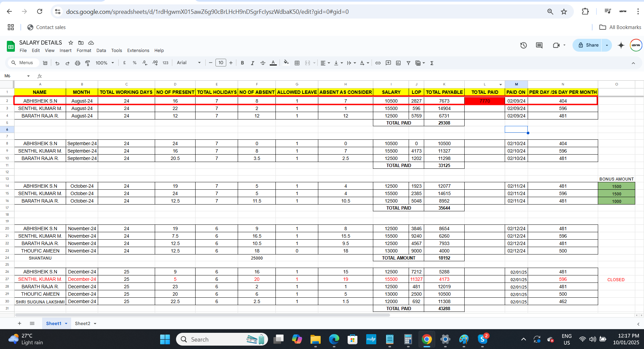Open the Functions sigma icon
Image resolution: width=644 pixels, height=349 pixels.
coord(432,63)
